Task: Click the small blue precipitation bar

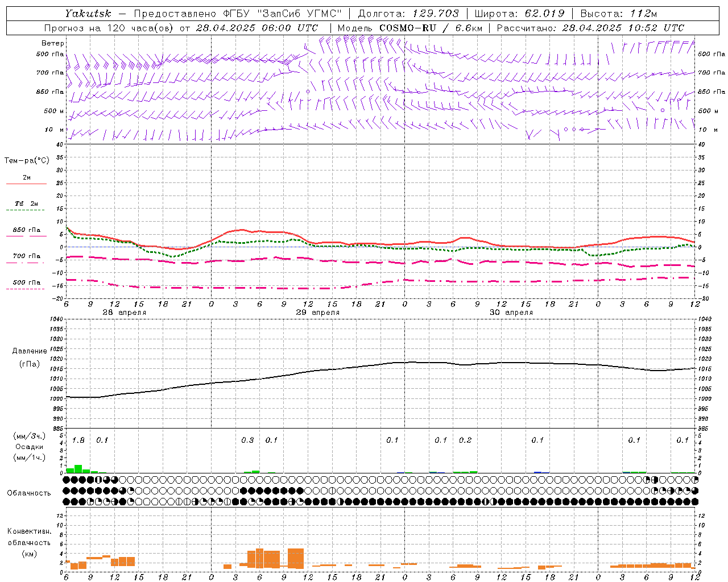Action: coord(538,472)
